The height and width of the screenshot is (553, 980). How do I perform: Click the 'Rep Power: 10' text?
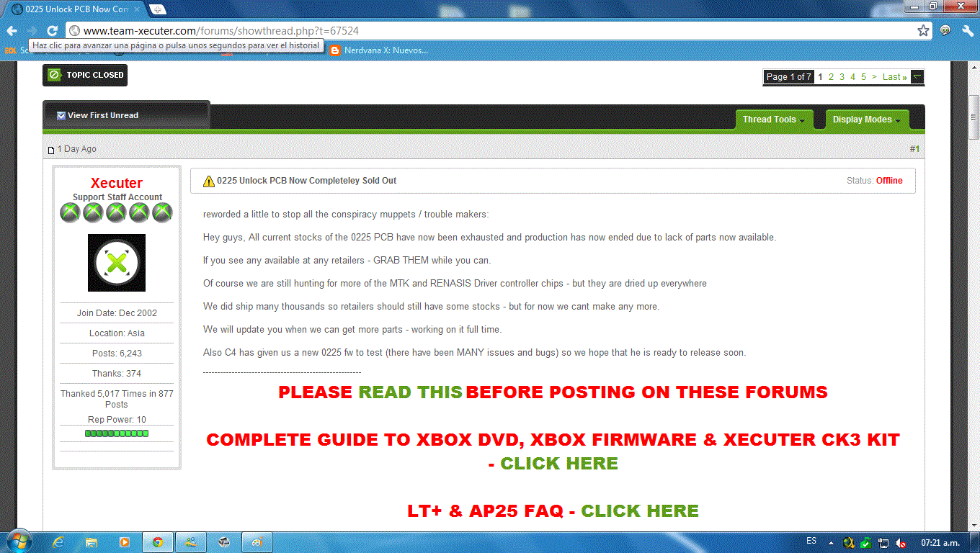(117, 420)
